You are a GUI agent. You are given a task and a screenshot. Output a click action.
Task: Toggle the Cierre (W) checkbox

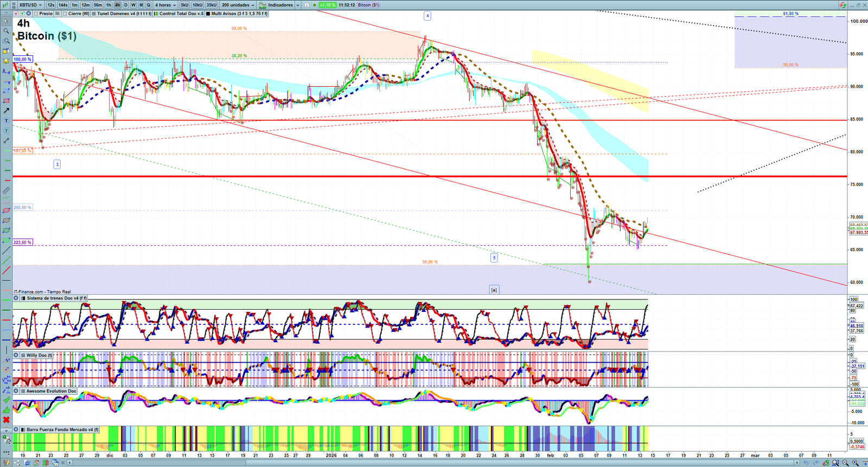point(65,14)
